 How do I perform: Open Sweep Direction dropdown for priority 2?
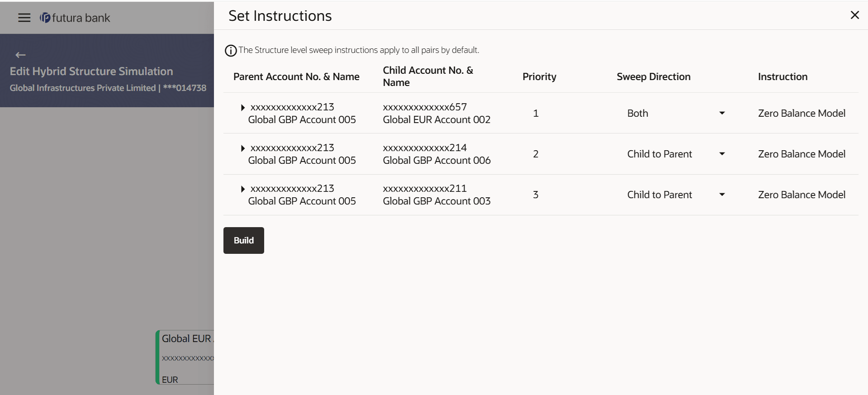pos(721,154)
